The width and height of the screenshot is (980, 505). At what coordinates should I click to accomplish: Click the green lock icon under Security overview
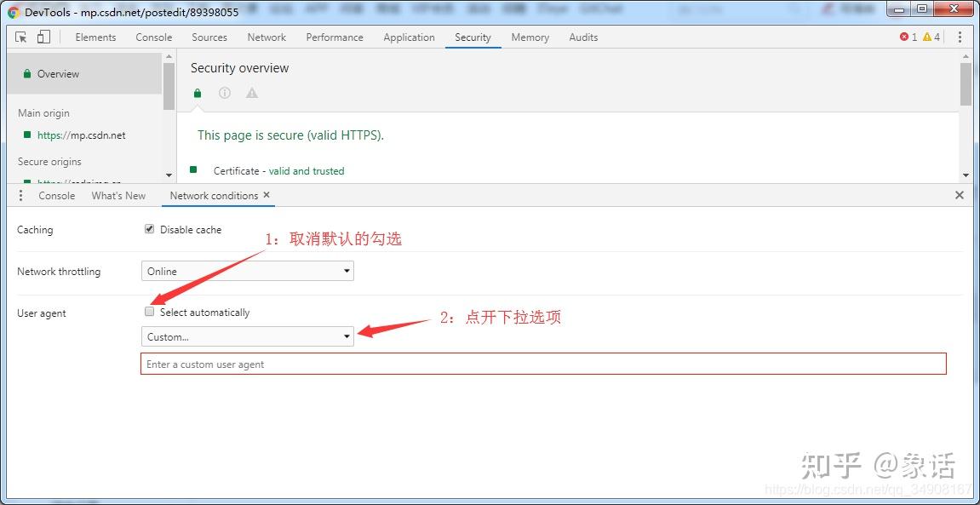tap(198, 93)
